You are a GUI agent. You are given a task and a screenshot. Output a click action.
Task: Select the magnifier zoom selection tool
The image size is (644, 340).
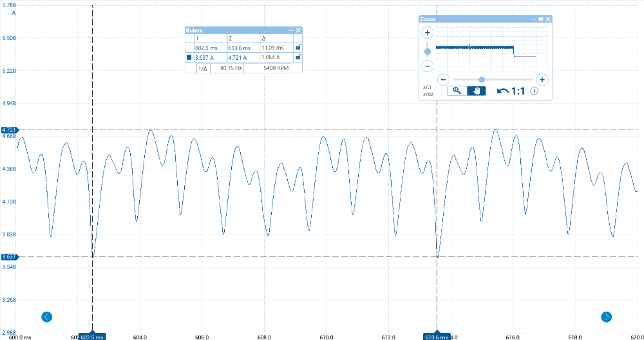(457, 91)
